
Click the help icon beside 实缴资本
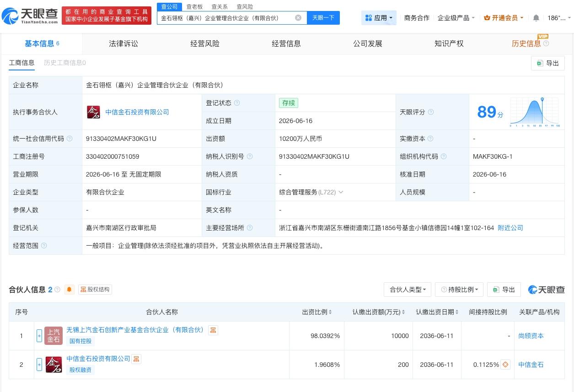click(x=430, y=139)
